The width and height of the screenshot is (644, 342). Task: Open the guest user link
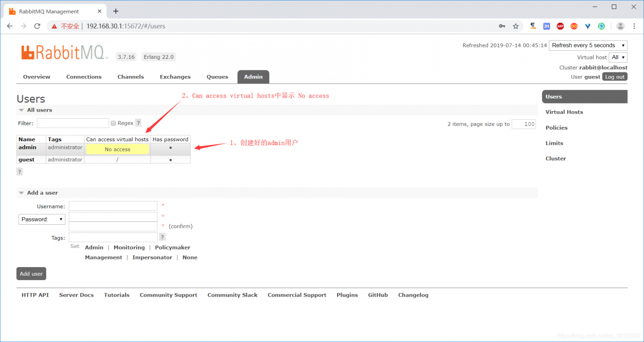26,159
